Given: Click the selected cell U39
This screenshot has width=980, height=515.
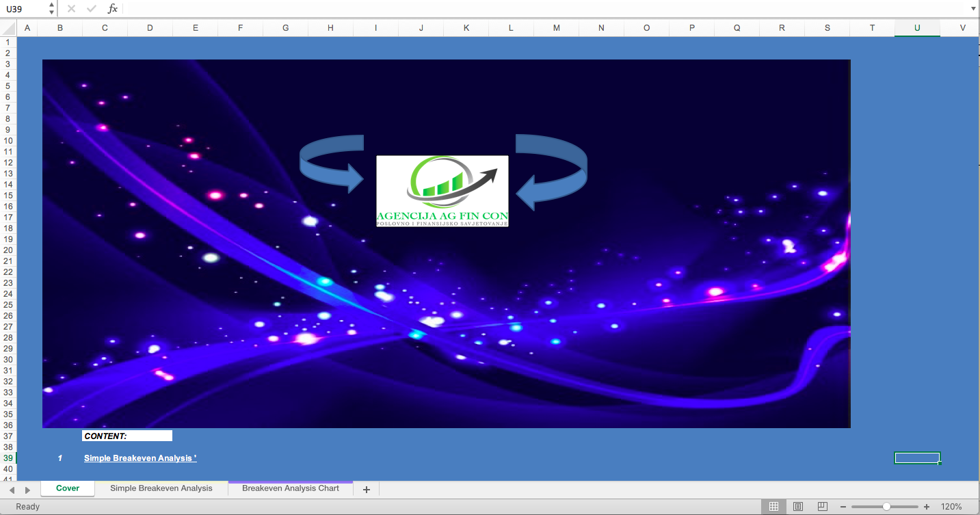Looking at the screenshot, I should [x=917, y=458].
